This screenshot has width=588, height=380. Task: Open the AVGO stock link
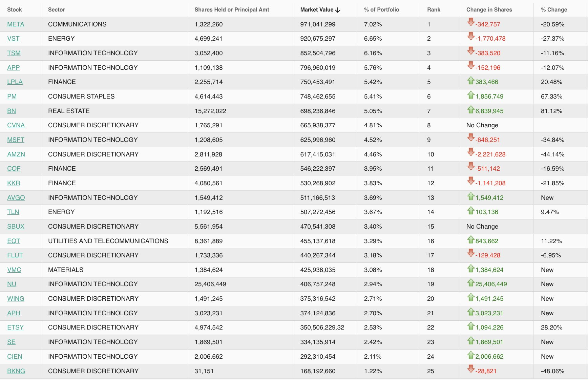pos(16,198)
